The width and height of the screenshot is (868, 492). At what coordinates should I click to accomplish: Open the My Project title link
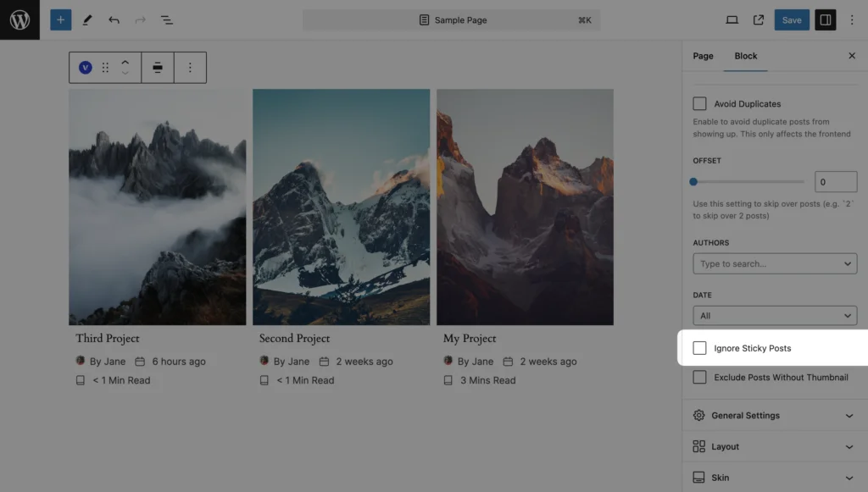click(470, 339)
